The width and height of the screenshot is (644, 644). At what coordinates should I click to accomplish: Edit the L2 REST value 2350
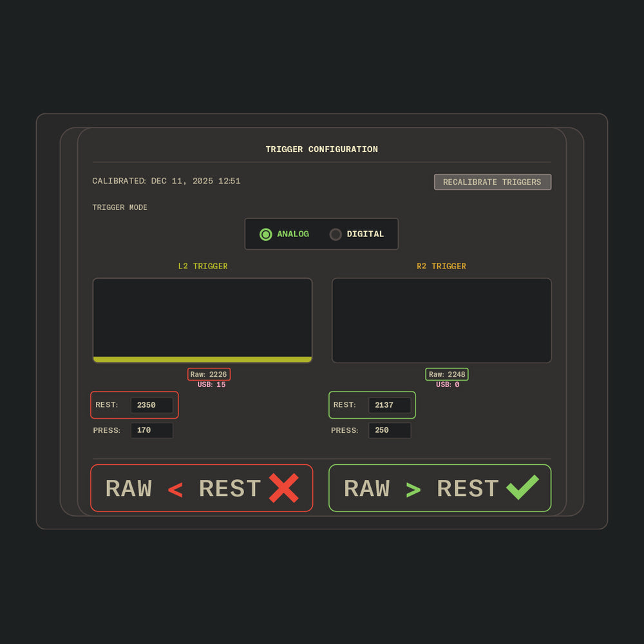(x=151, y=405)
